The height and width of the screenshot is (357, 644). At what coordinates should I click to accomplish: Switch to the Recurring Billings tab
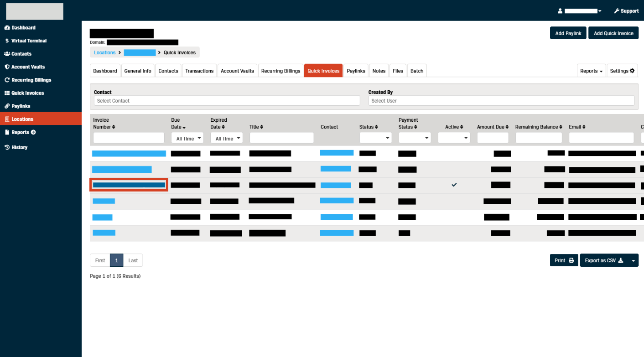280,71
